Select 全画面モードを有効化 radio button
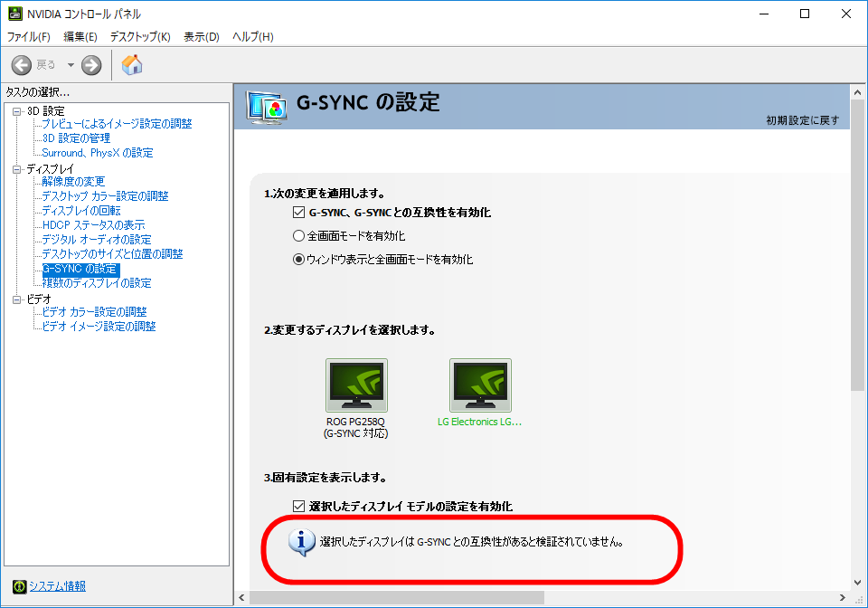 299,236
